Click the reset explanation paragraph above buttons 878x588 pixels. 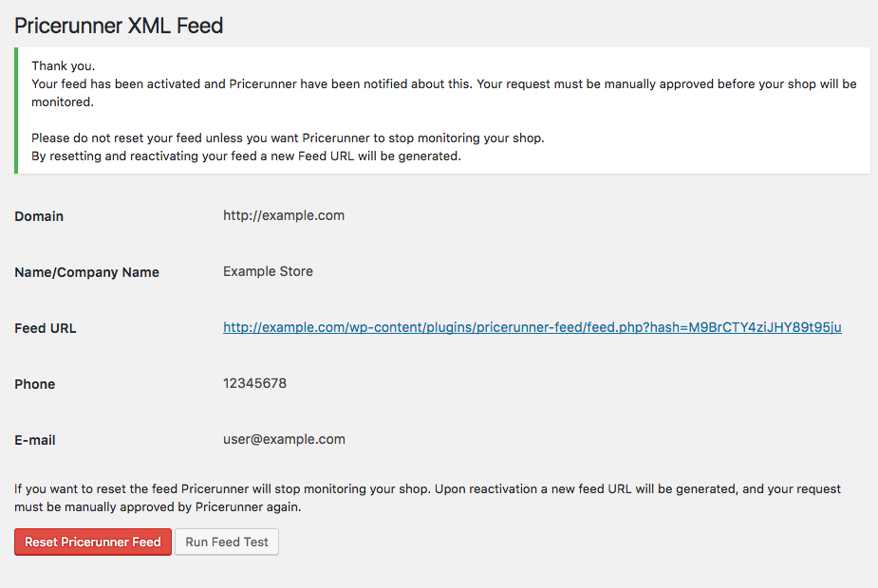427,497
